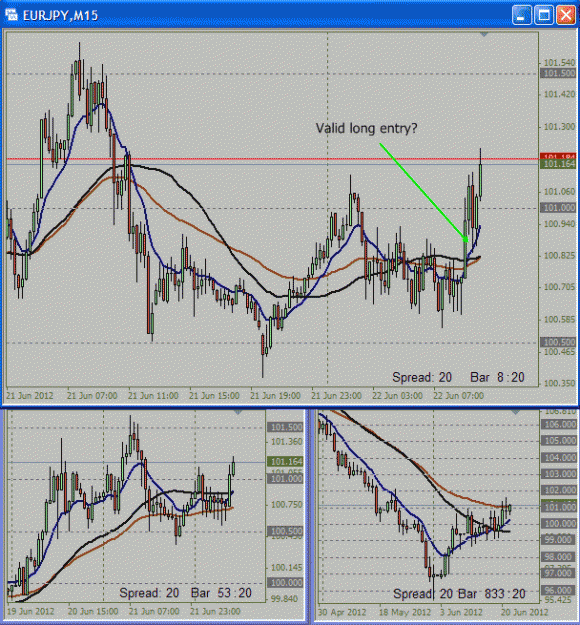Click '18 May 2012' on the bottom-right time axis
This screenshot has height=625, width=580.
[405, 612]
